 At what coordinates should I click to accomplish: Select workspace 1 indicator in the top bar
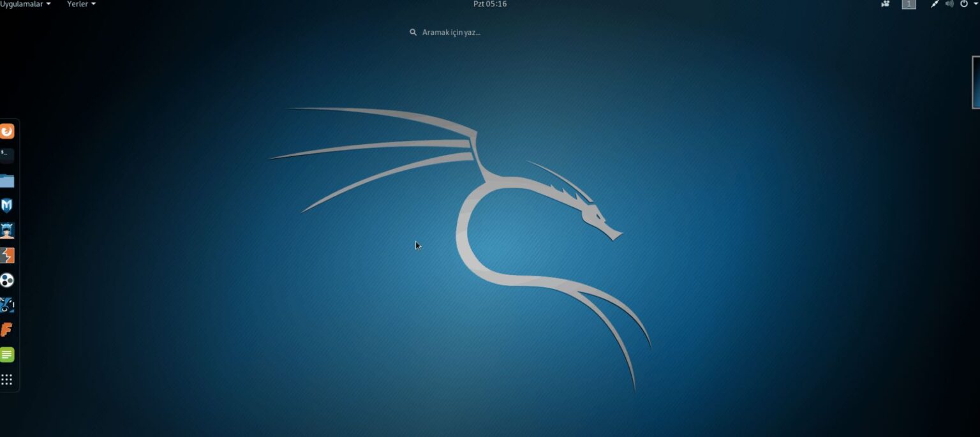point(909,4)
